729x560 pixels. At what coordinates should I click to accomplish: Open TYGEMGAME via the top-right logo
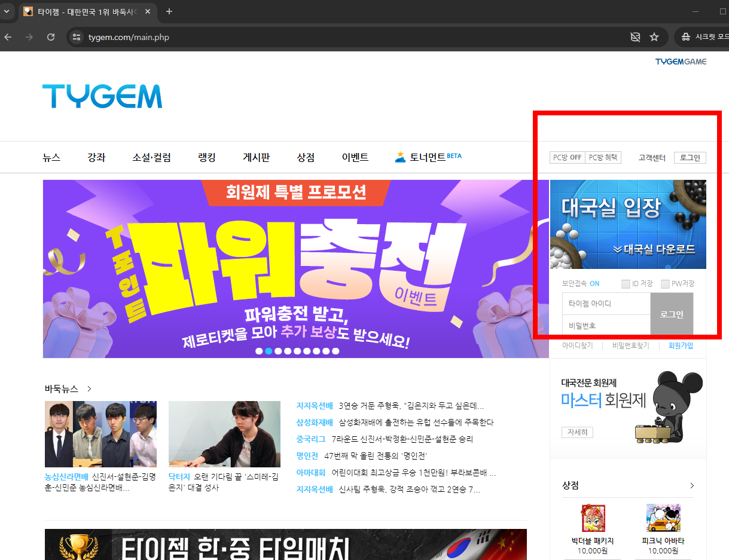point(680,61)
